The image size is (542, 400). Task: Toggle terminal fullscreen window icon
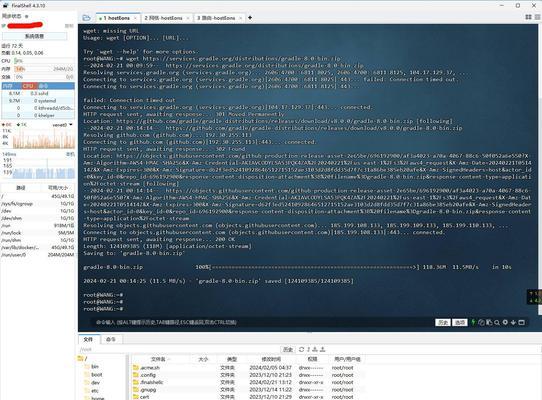click(522, 322)
